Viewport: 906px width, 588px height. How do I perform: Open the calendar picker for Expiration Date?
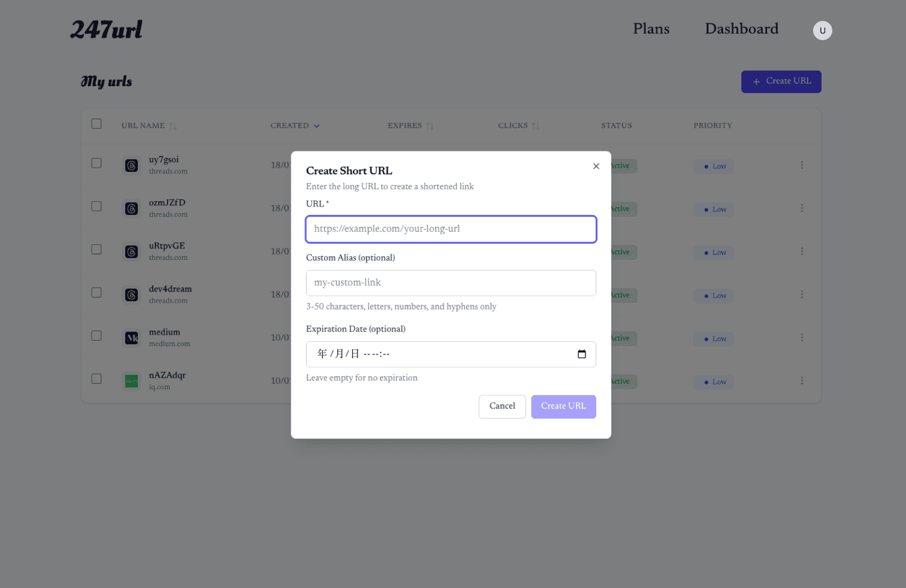(x=581, y=354)
